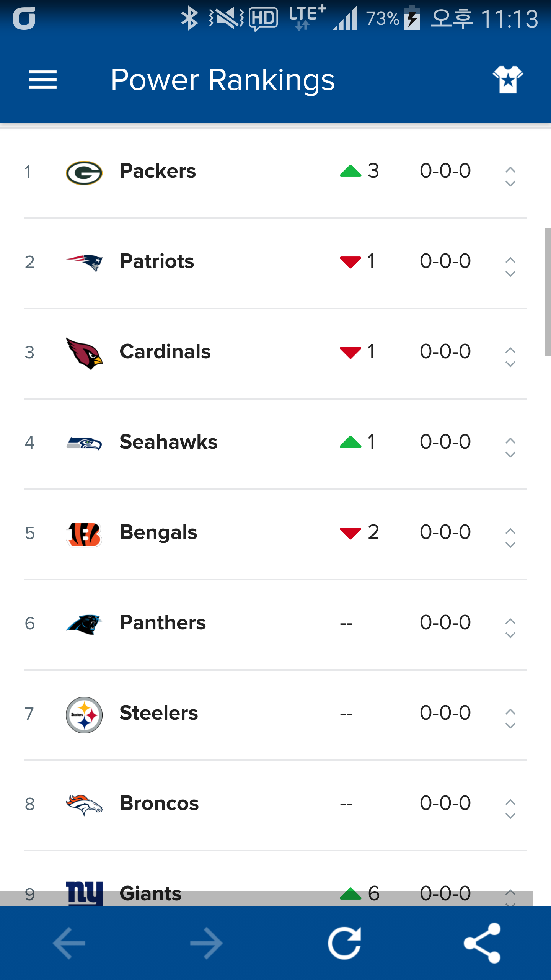Image resolution: width=551 pixels, height=980 pixels.
Task: Tap the Power Rankings header title
Action: coord(223,80)
